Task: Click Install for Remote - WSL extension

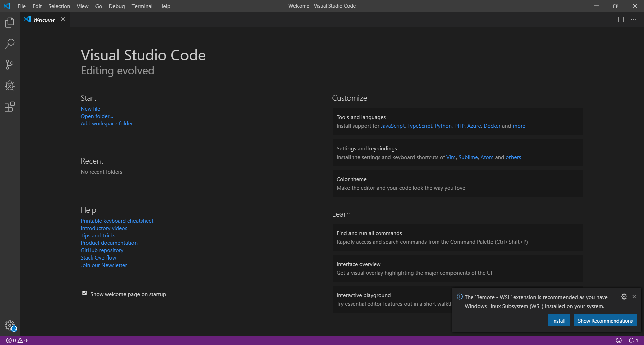Action: point(558,321)
